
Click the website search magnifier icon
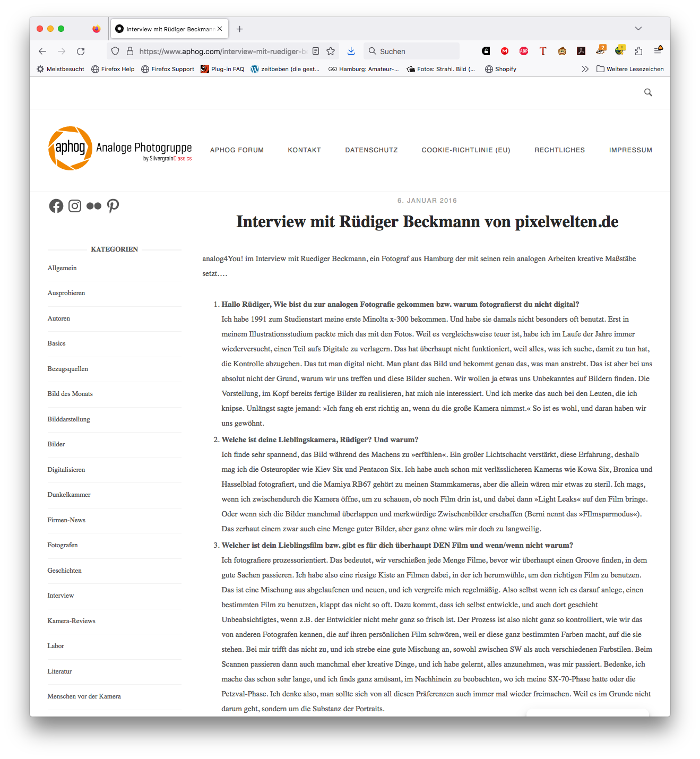648,92
